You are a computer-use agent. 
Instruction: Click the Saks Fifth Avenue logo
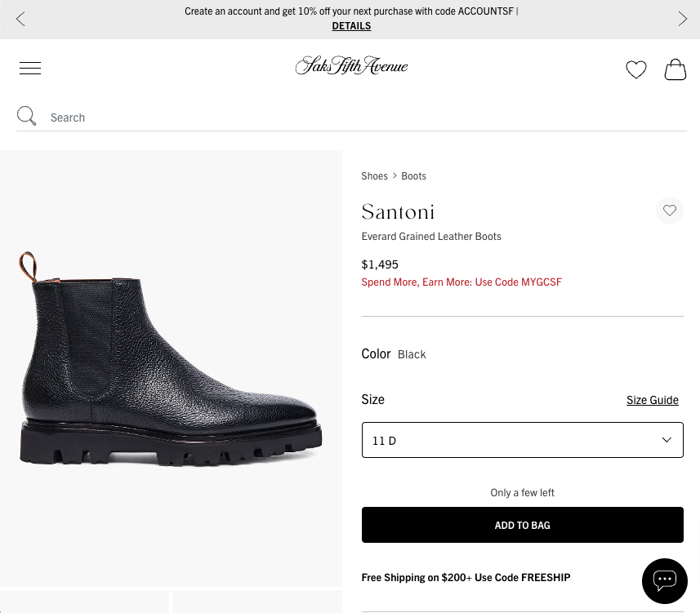pos(351,65)
